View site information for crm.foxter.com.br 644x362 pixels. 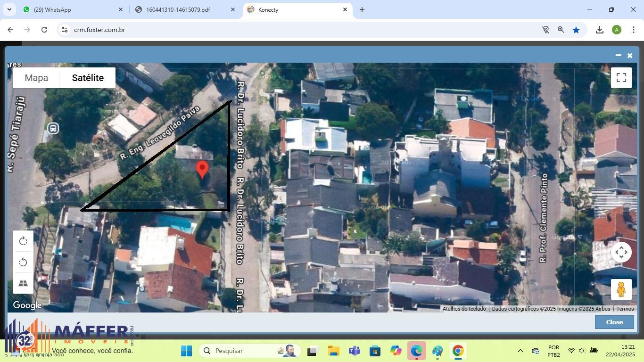[x=65, y=30]
